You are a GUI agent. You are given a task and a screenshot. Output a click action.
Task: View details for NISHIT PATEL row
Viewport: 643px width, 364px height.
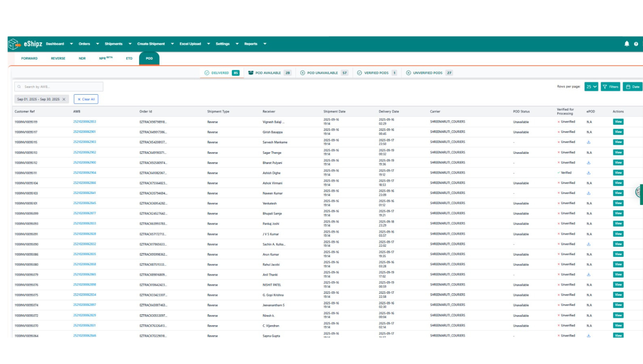(618, 285)
